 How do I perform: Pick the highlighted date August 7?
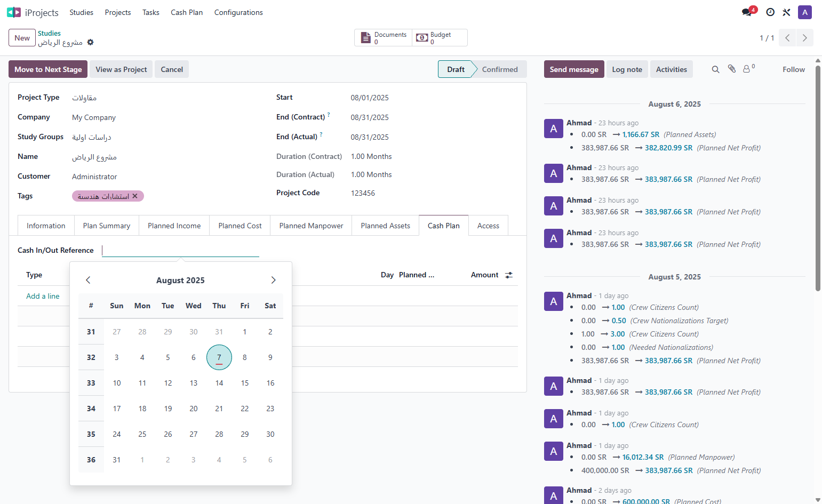[x=219, y=357]
